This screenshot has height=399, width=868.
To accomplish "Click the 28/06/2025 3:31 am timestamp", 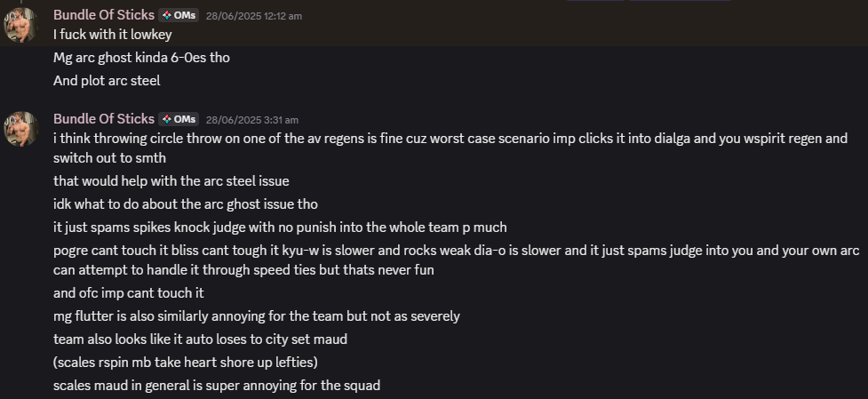I will [x=251, y=120].
